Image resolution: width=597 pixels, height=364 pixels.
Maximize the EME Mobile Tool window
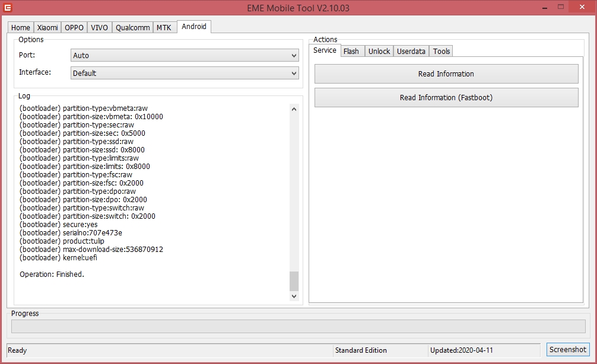[561, 7]
